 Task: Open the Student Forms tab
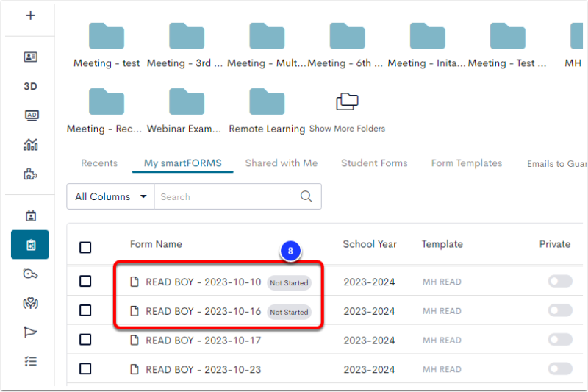(x=374, y=163)
